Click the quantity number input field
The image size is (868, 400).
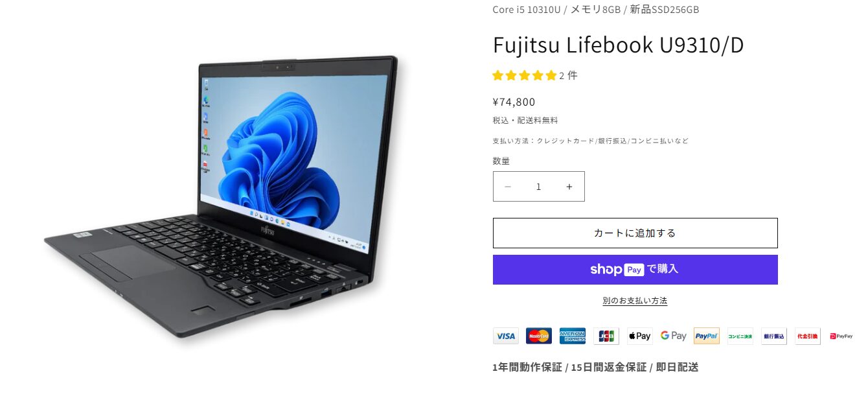click(x=538, y=187)
